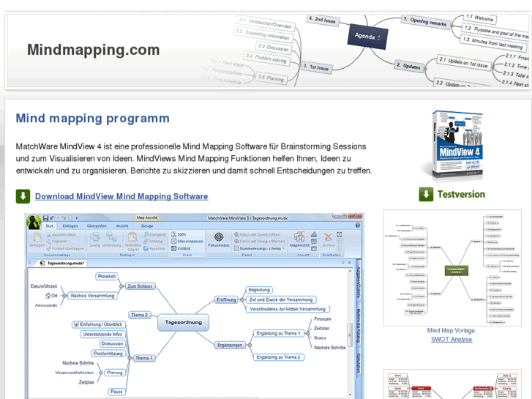Image resolution: width=532 pixels, height=399 pixels.
Task: Collapse the Zum Schluss branch expander circle
Action: pos(121,286)
